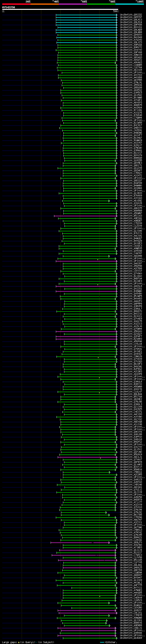
Task: Select hit label UniRef100_Q7NL91
Action: pos(131,82)
